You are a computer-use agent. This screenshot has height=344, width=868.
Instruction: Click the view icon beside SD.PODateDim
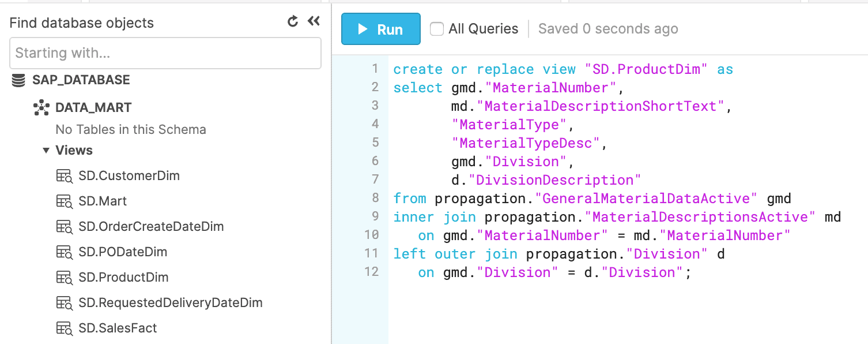[x=64, y=252]
